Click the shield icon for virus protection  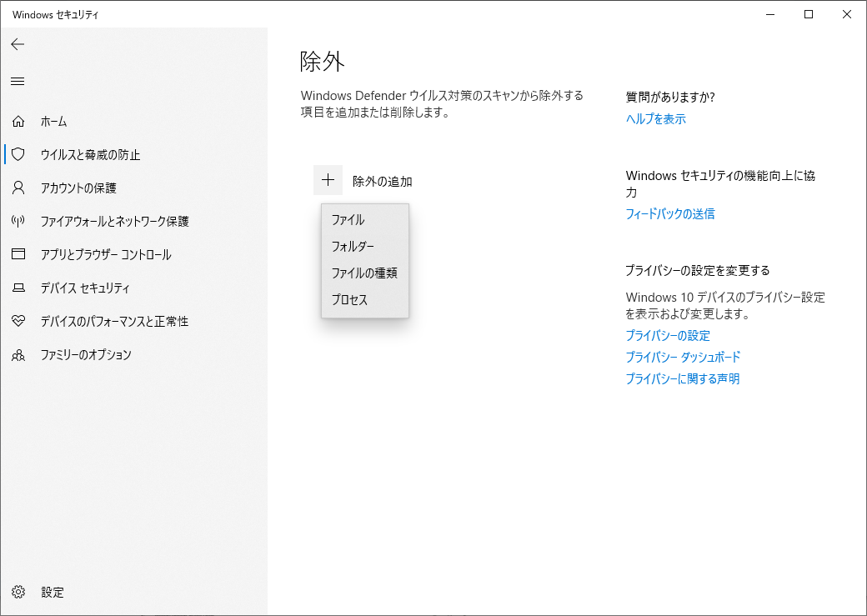(18, 154)
